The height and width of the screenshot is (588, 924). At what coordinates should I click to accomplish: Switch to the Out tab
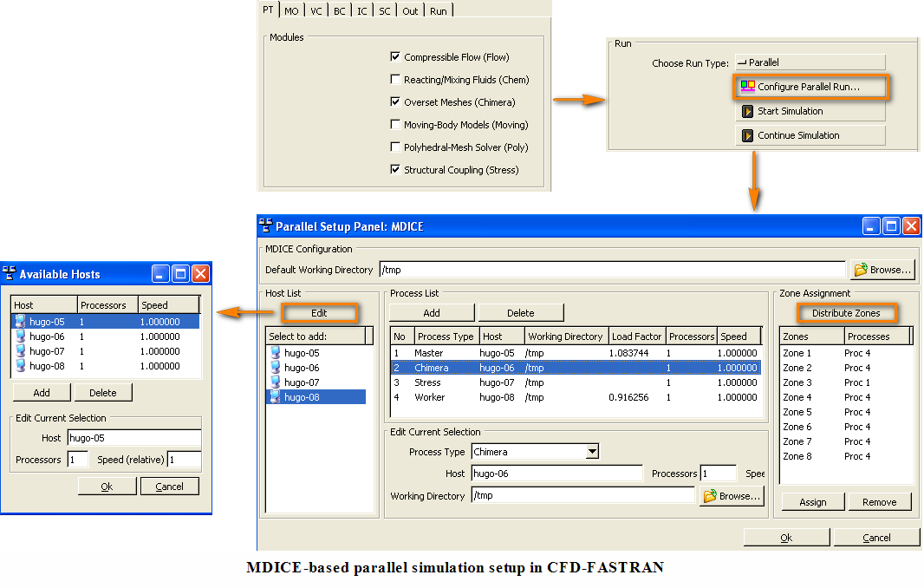coord(410,10)
